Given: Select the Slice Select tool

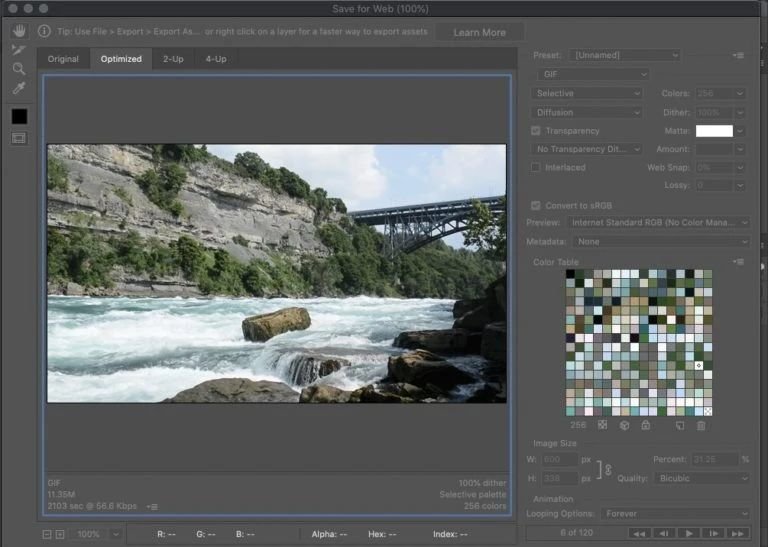Looking at the screenshot, I should [x=19, y=49].
